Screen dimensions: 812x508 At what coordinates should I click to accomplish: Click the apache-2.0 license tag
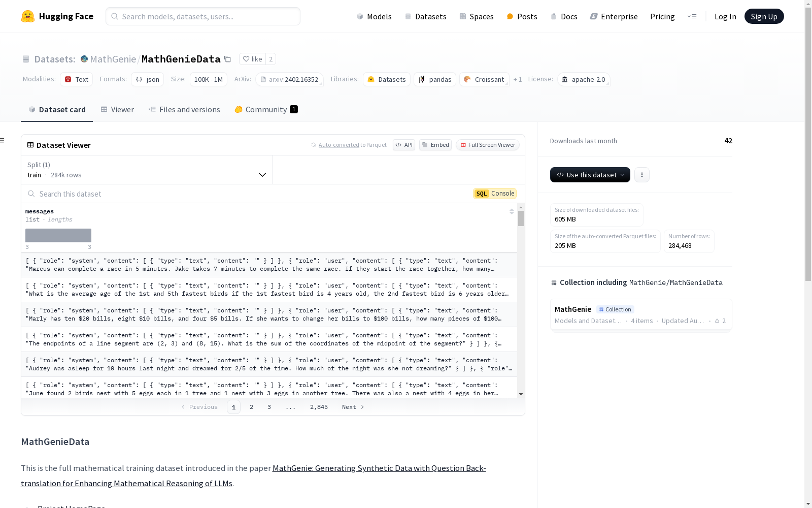584,79
